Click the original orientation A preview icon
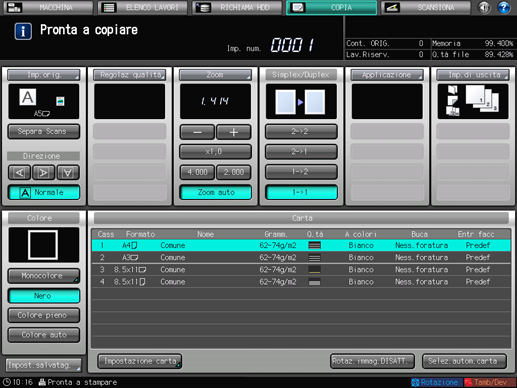 pos(28,97)
